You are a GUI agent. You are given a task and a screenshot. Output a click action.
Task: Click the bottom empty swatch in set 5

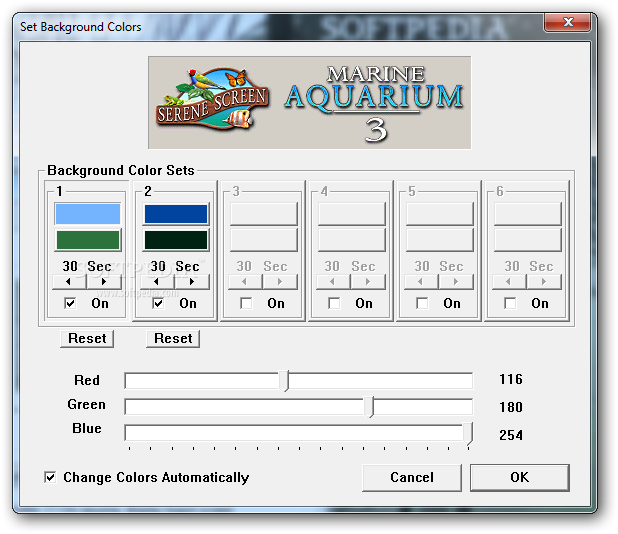pos(439,240)
